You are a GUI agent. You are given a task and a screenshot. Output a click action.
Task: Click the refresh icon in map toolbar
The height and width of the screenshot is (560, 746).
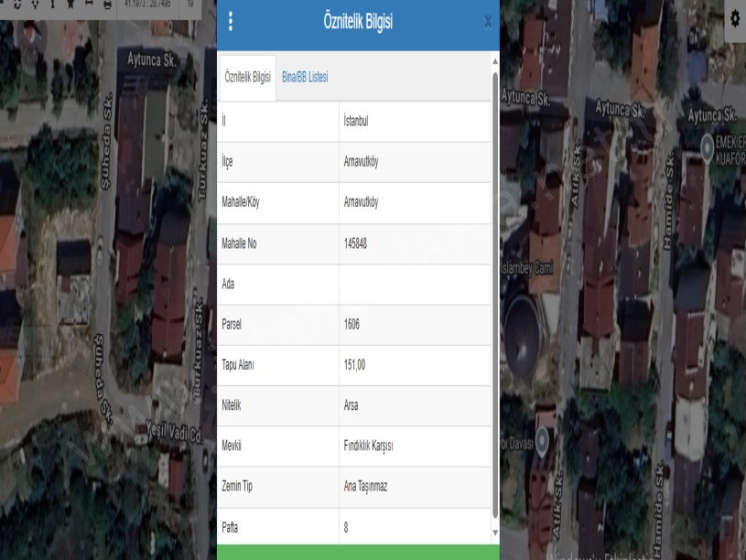(16, 5)
